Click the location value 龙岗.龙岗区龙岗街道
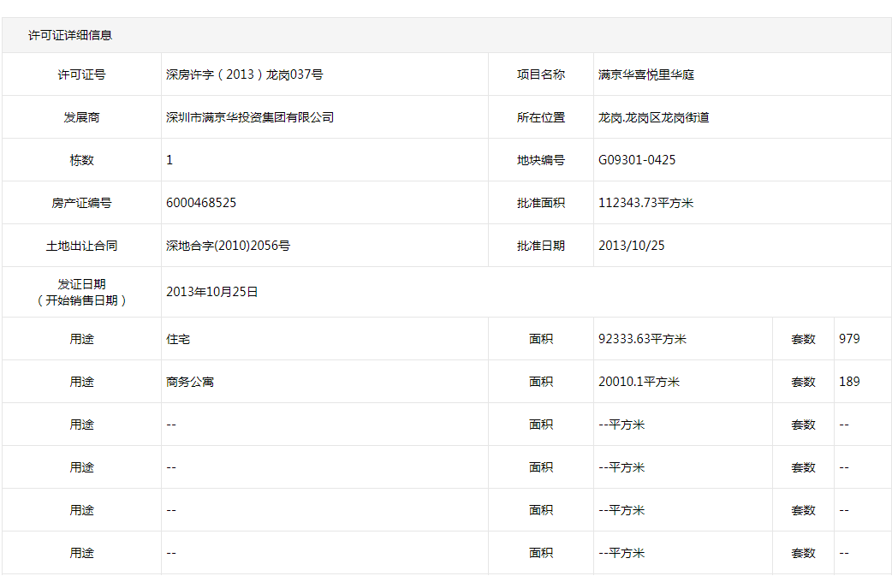 (x=654, y=117)
